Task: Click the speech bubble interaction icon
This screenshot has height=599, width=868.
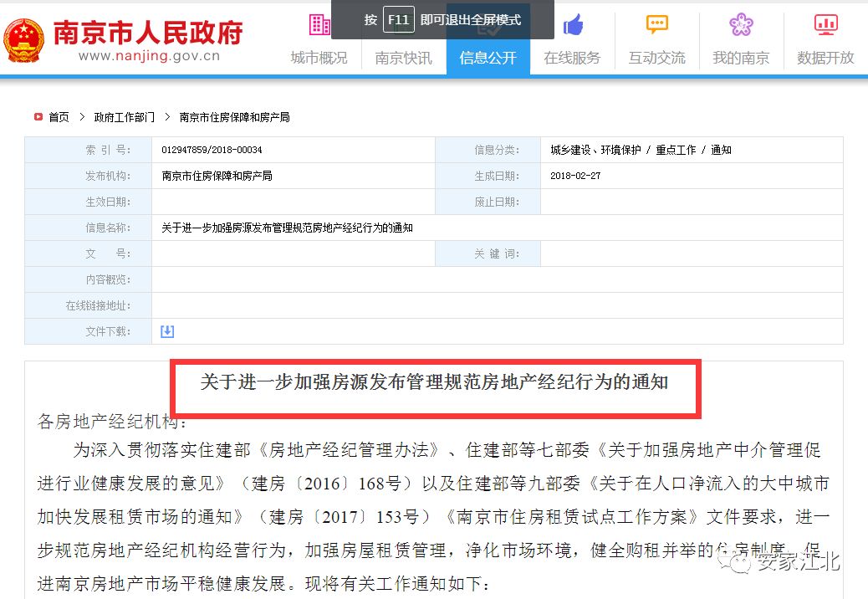Action: (x=657, y=24)
